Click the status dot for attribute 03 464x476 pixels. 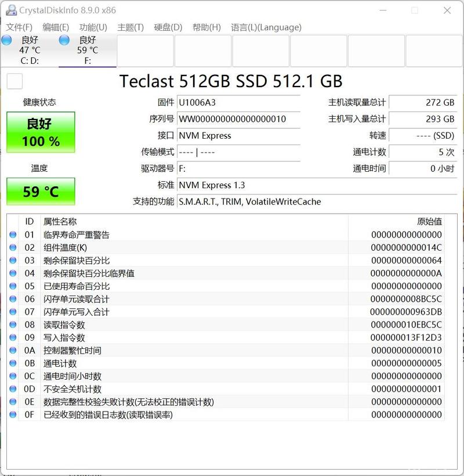tap(13, 260)
